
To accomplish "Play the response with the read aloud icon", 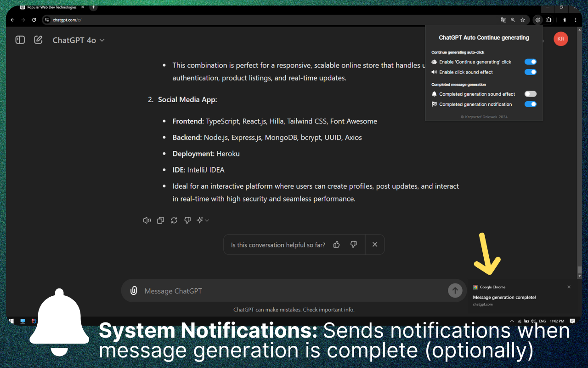I will click(x=147, y=220).
